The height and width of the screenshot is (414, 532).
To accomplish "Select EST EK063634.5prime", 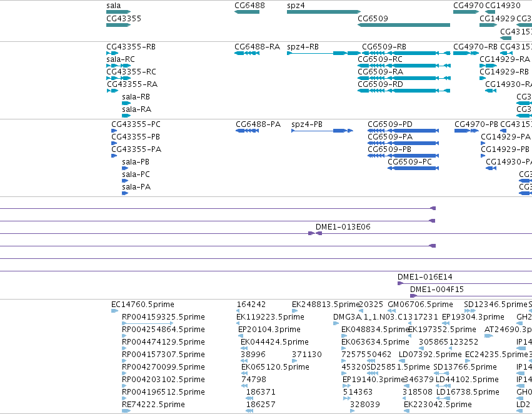I will [344, 348].
